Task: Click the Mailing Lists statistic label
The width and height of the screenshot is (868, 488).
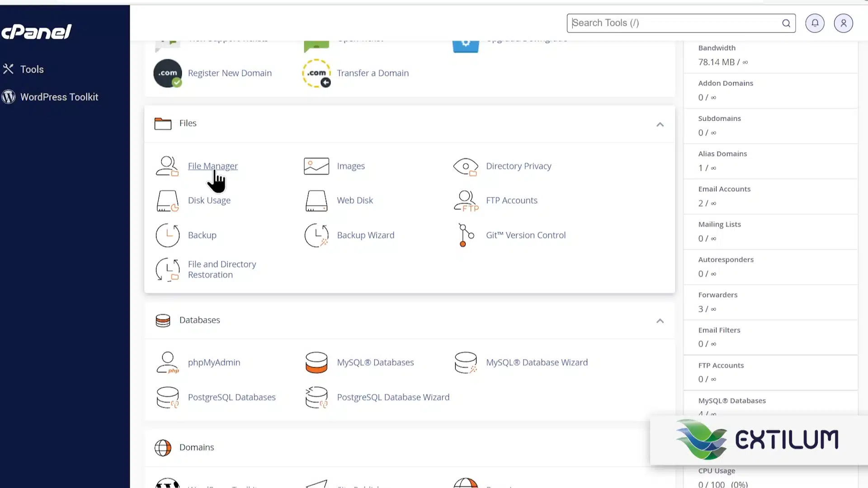Action: (x=719, y=224)
